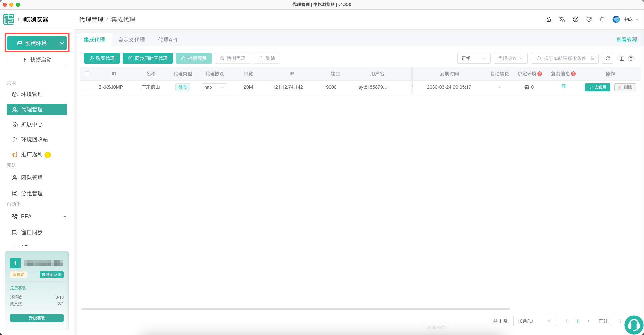Open the 查看教程 link

click(626, 40)
